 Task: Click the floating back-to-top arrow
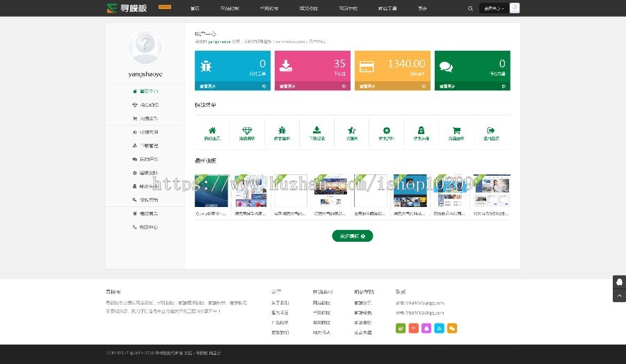pyautogui.click(x=619, y=295)
